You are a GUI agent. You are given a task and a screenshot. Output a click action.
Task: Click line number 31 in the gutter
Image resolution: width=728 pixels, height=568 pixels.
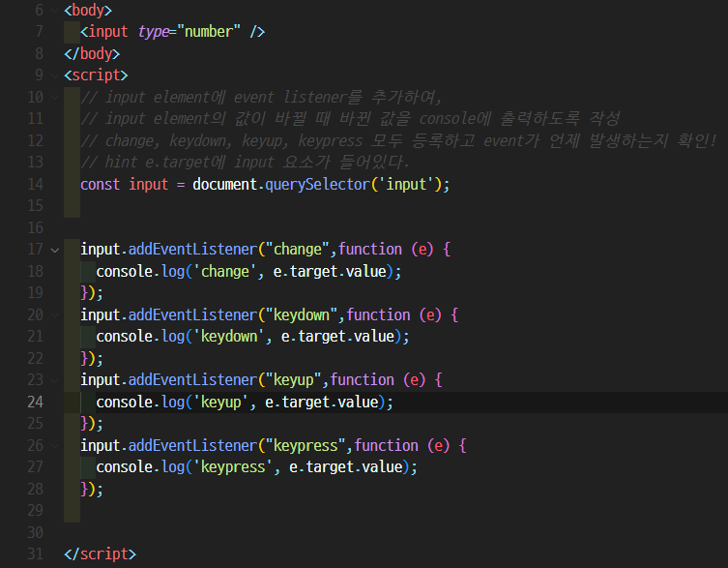click(35, 554)
